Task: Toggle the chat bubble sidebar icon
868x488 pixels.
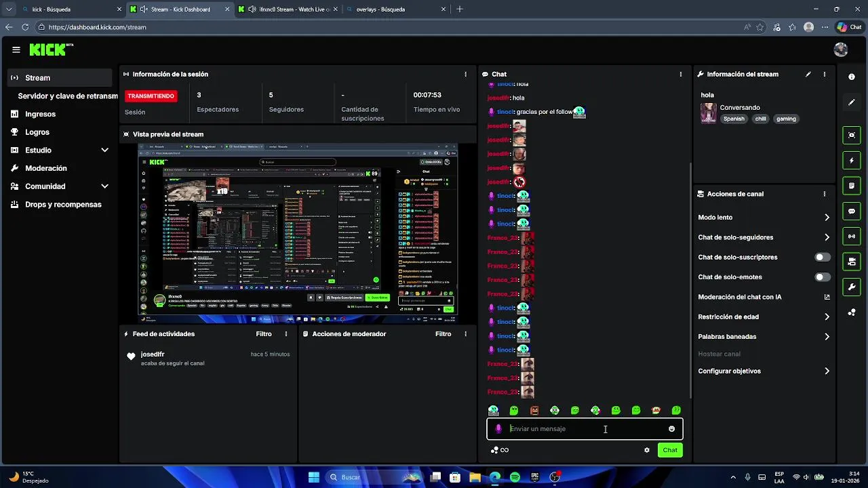Action: click(x=852, y=211)
